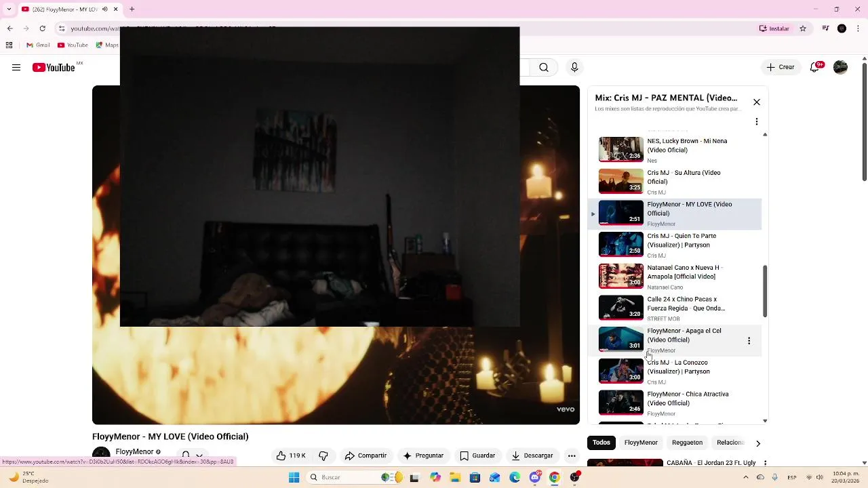The width and height of the screenshot is (868, 488).
Task: Open Chrome profile avatar in toolbar
Action: tap(842, 28)
